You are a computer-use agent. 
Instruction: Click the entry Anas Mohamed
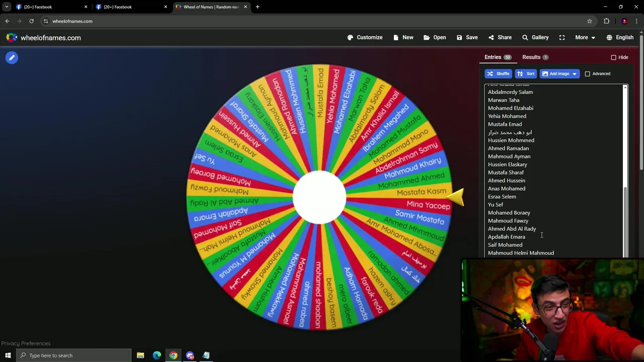pyautogui.click(x=507, y=189)
